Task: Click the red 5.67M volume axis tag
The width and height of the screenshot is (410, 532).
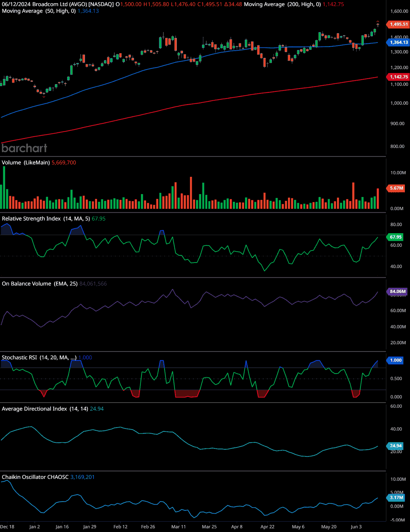Action: pyautogui.click(x=396, y=188)
